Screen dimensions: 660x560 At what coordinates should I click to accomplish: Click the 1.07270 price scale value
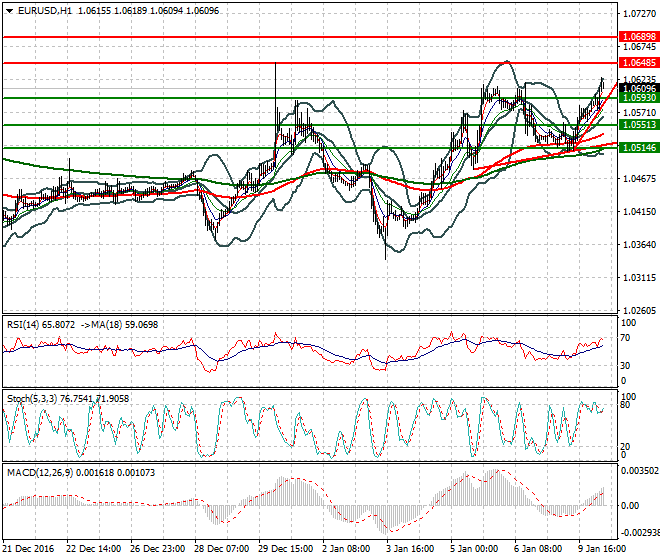[639, 14]
